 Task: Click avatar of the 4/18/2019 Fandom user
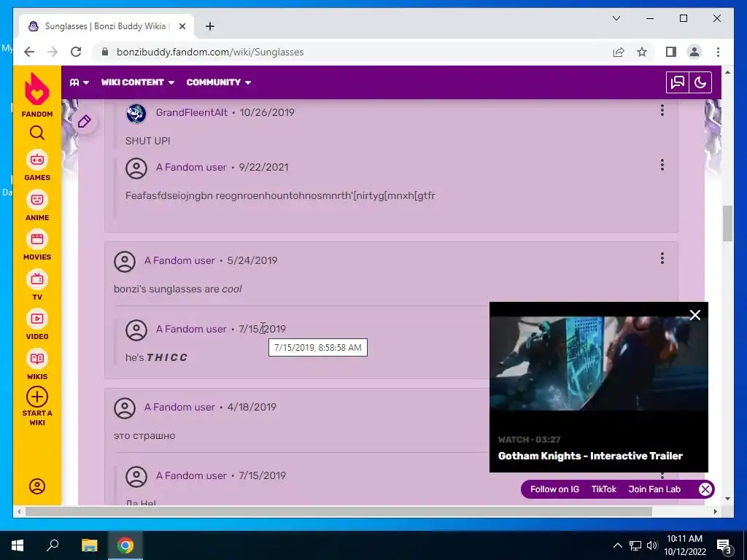(125, 408)
